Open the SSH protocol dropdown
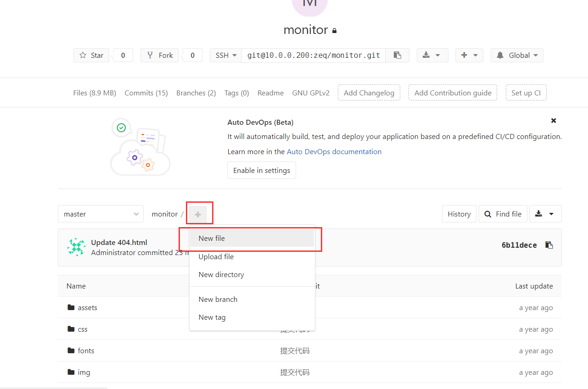588x389 pixels. (x=226, y=56)
